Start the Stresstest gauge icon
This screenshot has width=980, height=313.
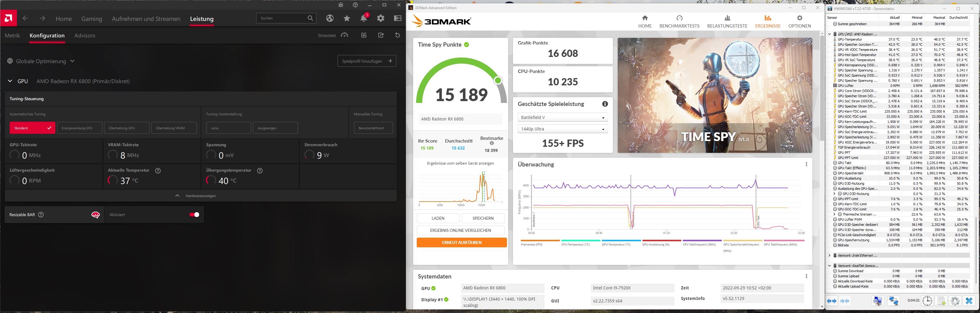pos(344,35)
